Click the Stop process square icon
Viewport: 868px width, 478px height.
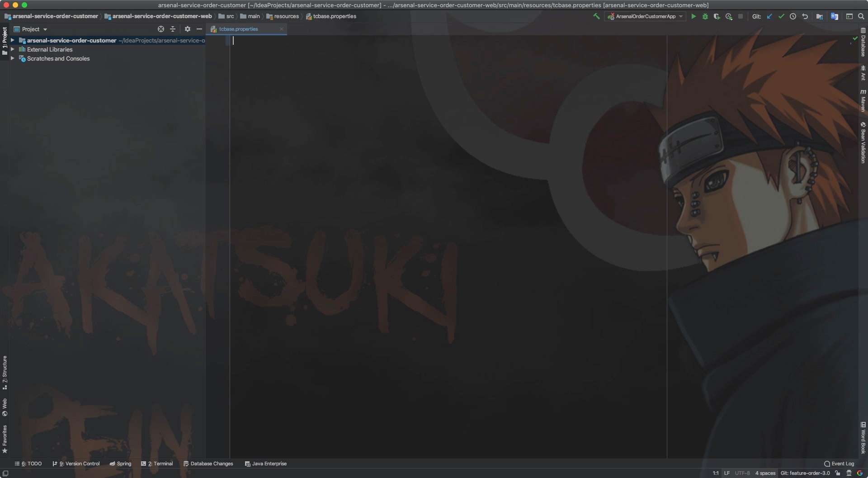coord(741,16)
